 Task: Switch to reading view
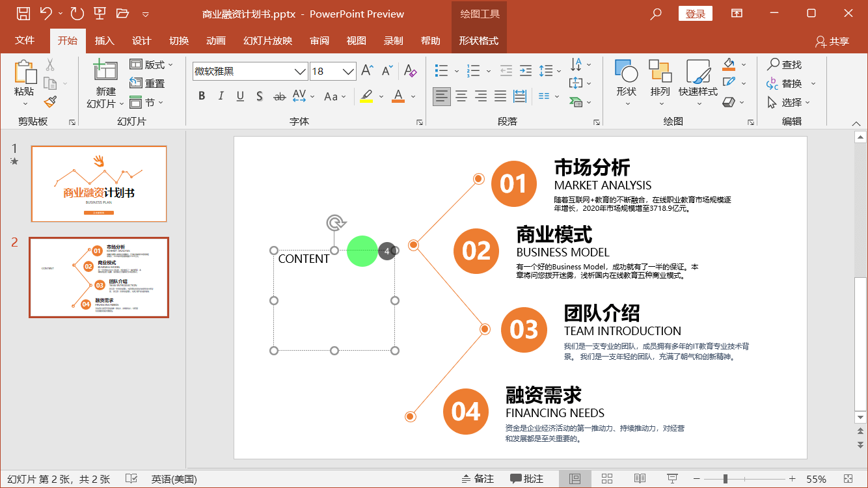click(640, 479)
